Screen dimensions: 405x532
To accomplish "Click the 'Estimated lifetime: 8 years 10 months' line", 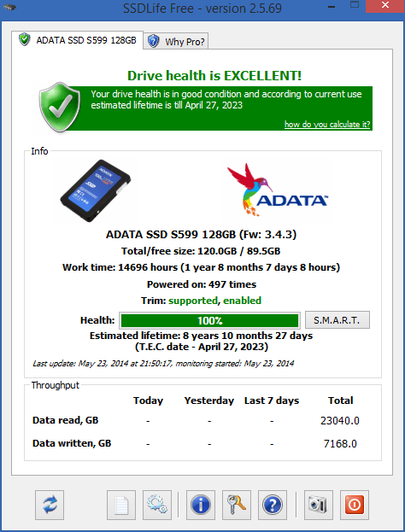I will click(201, 336).
